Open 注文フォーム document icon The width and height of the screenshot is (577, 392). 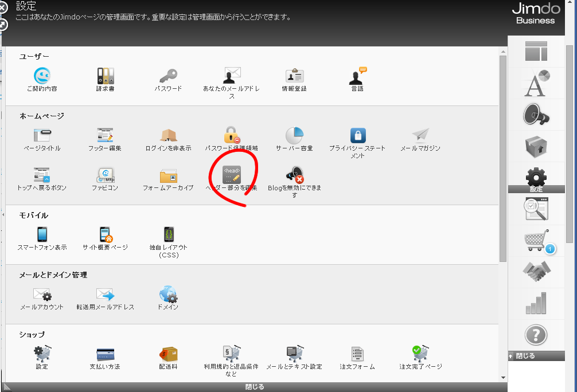[357, 354]
